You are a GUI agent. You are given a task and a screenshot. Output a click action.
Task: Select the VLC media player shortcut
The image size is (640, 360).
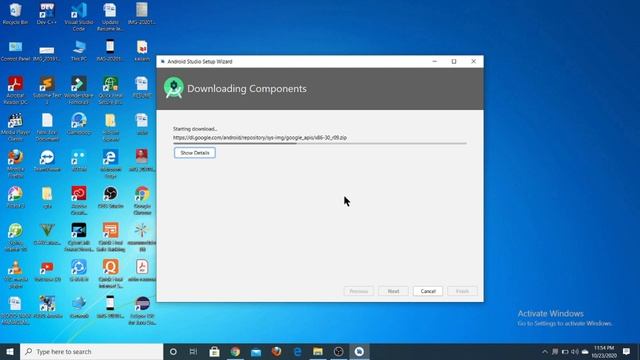click(x=16, y=274)
